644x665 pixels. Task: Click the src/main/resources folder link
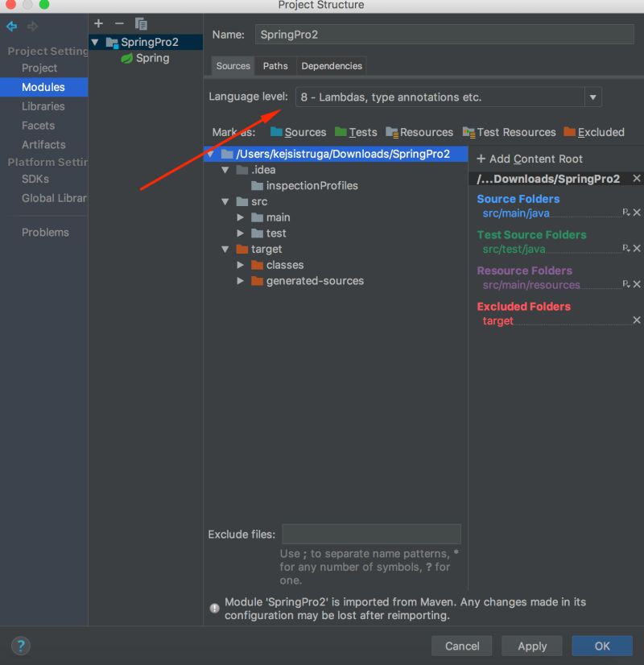tap(531, 285)
